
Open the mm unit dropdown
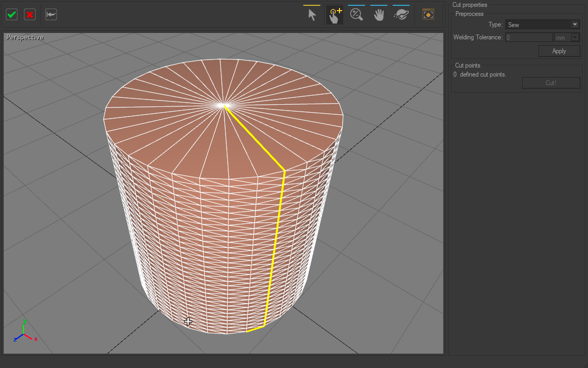pyautogui.click(x=567, y=38)
